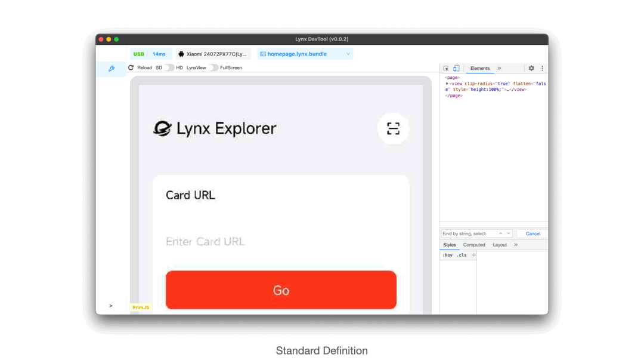Click the Reload label
This screenshot has width=644, height=363.
point(144,68)
